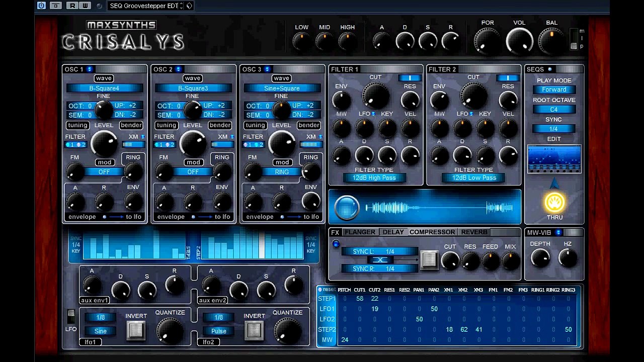Toggle lfo2 INVERT button
The image size is (644, 362).
pyautogui.click(x=254, y=330)
